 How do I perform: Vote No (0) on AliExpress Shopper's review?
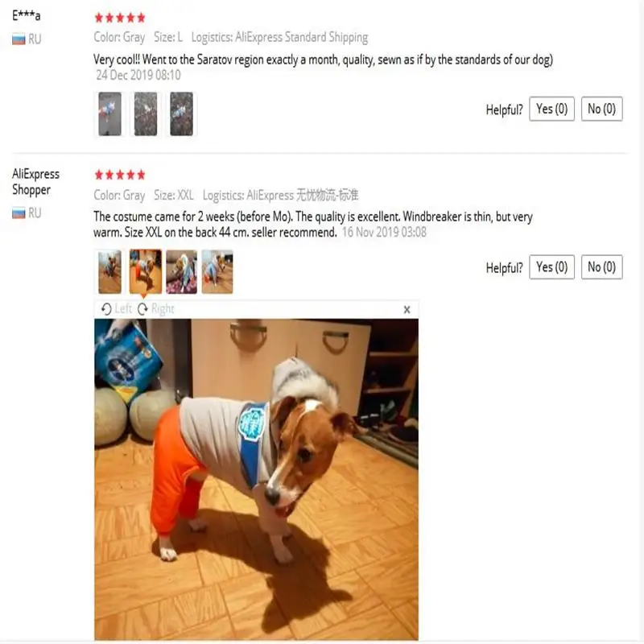tap(601, 267)
